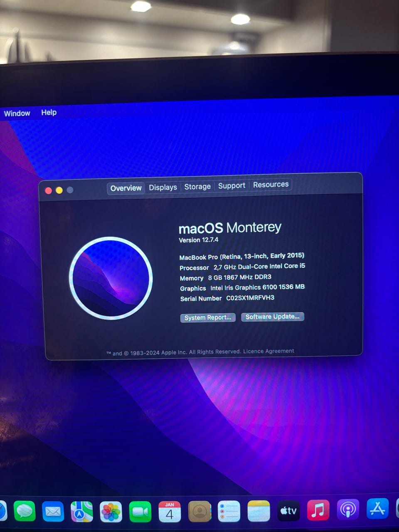Image resolution: width=399 pixels, height=532 pixels.
Task: Launch FaceTime from the Dock
Action: [x=140, y=511]
